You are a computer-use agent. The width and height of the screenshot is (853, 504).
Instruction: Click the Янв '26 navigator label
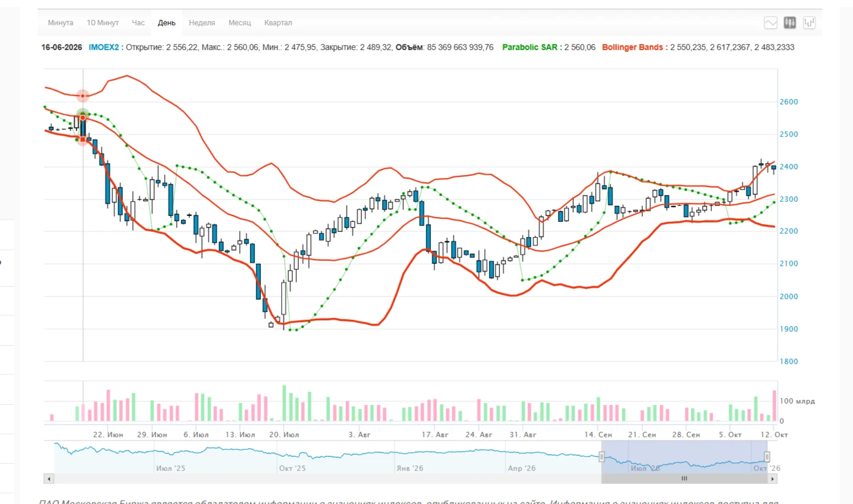410,468
